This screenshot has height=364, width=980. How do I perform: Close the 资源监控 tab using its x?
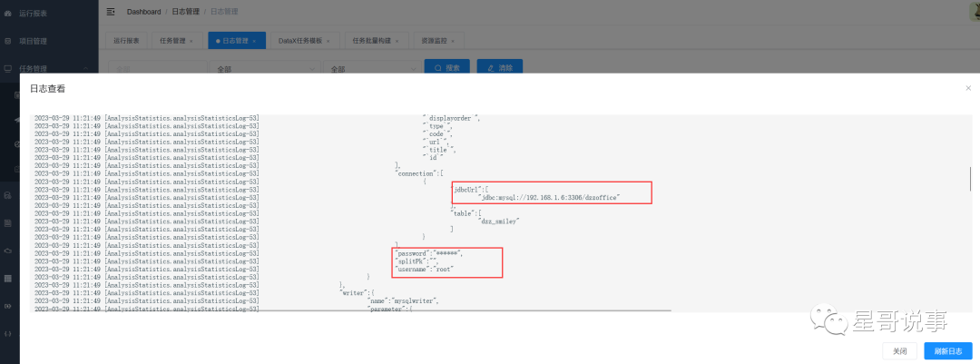(x=452, y=41)
